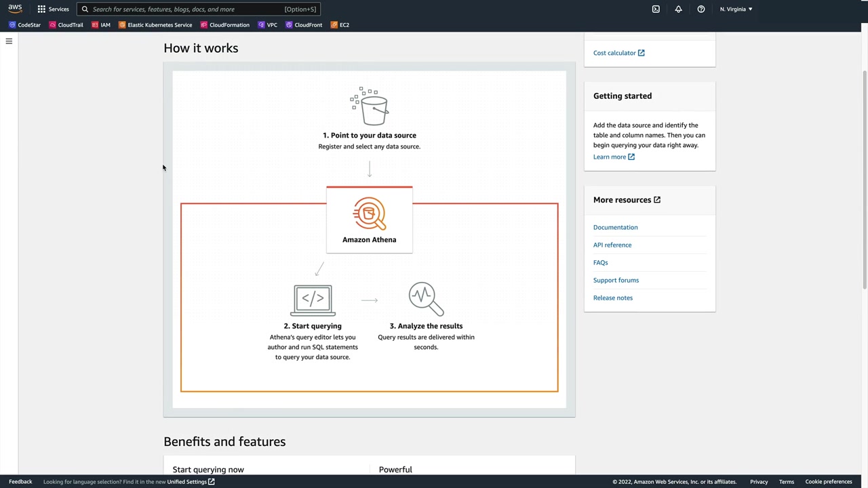Click the external link icon beside Learn more
The height and width of the screenshot is (488, 868).
pyautogui.click(x=631, y=157)
